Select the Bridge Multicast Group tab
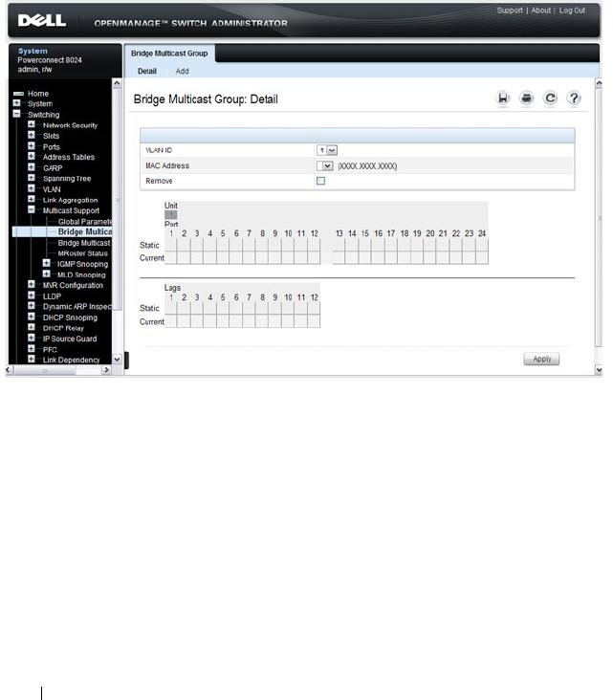 click(169, 54)
